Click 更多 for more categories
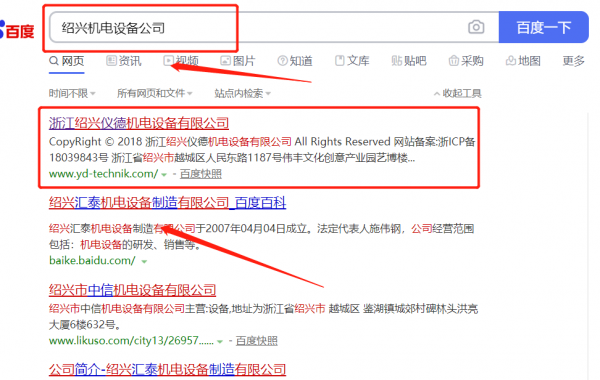This screenshot has height=380, width=600. tap(574, 61)
